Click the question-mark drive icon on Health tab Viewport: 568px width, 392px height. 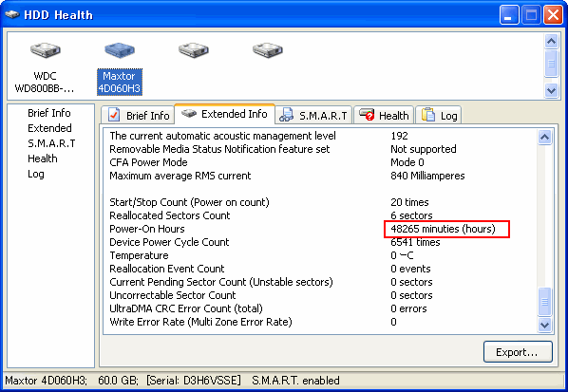(x=367, y=115)
